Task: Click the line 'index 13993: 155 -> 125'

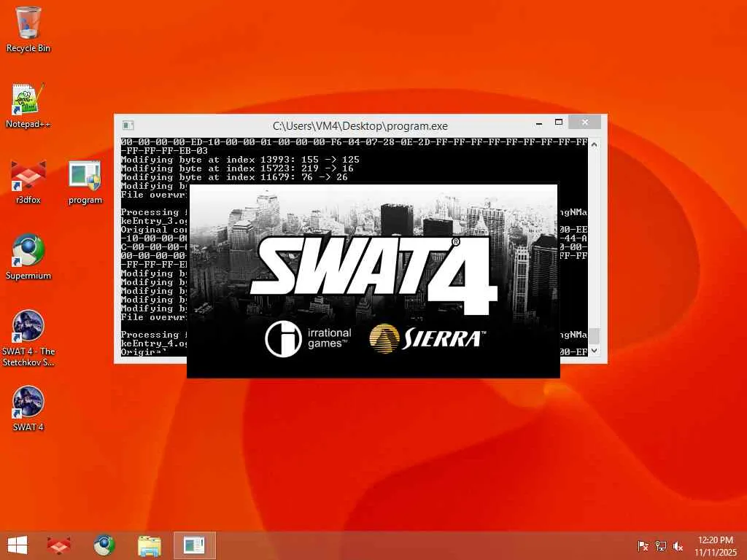Action: click(x=240, y=160)
